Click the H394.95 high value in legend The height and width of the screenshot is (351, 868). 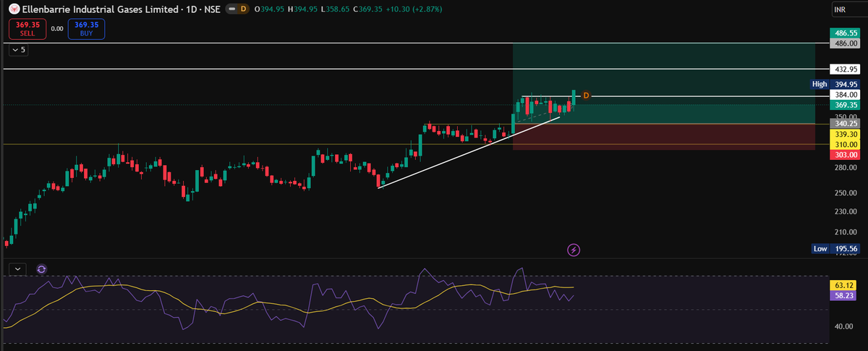[x=305, y=9]
